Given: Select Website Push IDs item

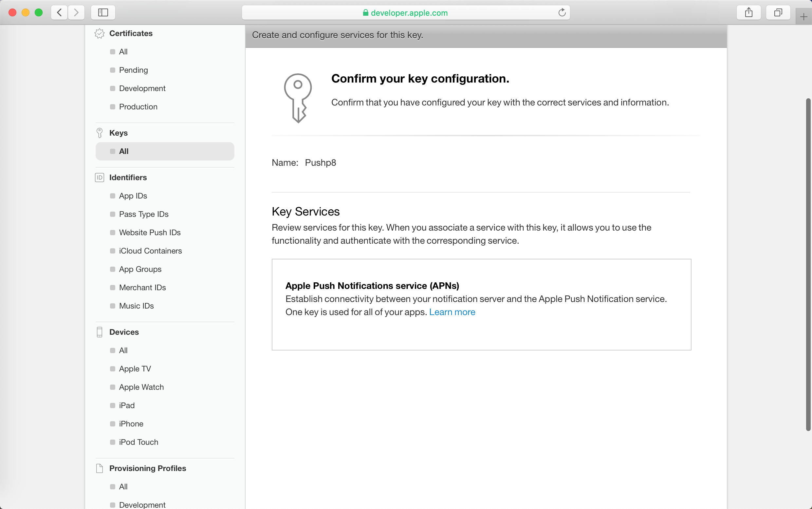Looking at the screenshot, I should click(150, 233).
